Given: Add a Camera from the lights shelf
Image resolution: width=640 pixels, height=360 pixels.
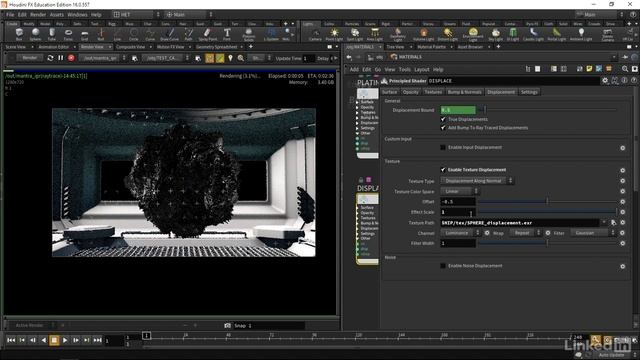Looking at the screenshot, I should click(x=315, y=34).
